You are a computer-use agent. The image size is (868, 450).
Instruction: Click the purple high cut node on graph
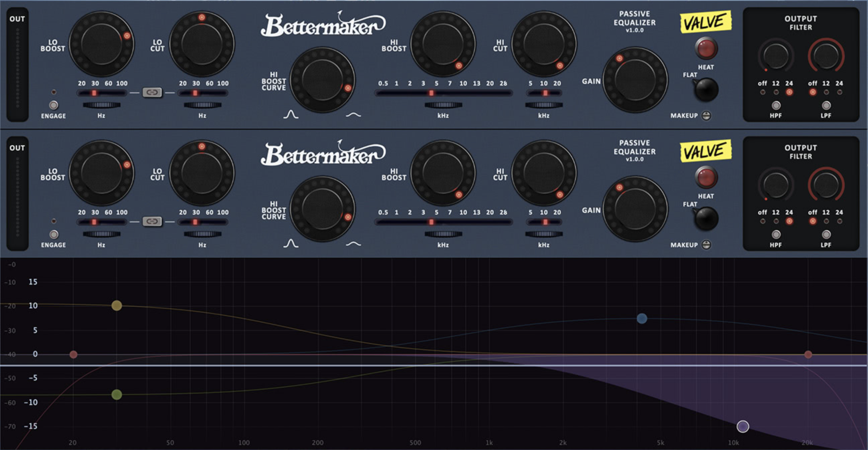[743, 426]
